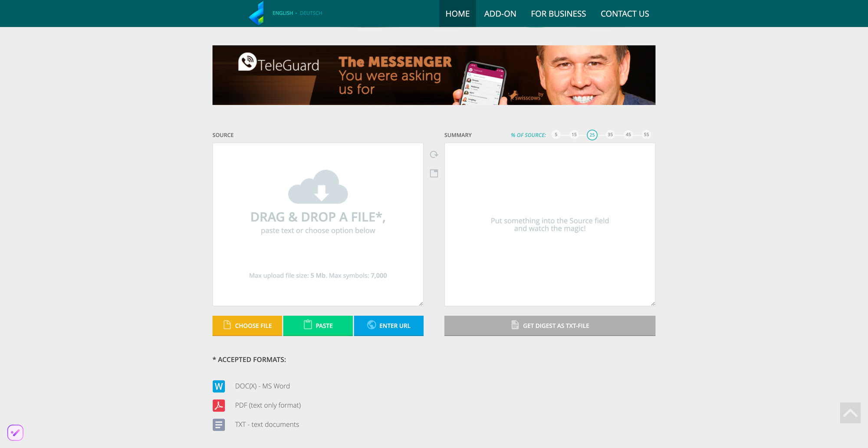Set summary length to 15 percent
This screenshot has height=448, width=868.
pyautogui.click(x=574, y=134)
